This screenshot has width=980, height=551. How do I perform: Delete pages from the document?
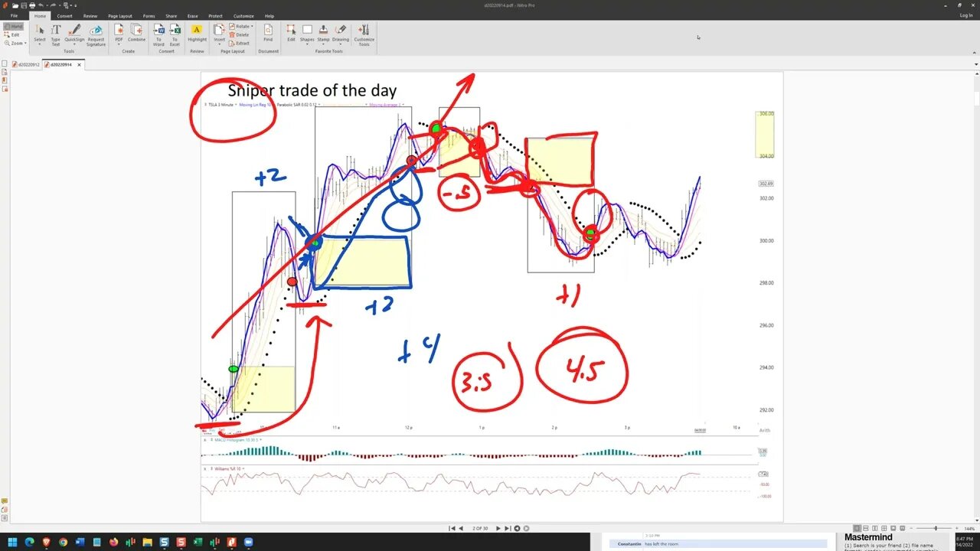[240, 34]
